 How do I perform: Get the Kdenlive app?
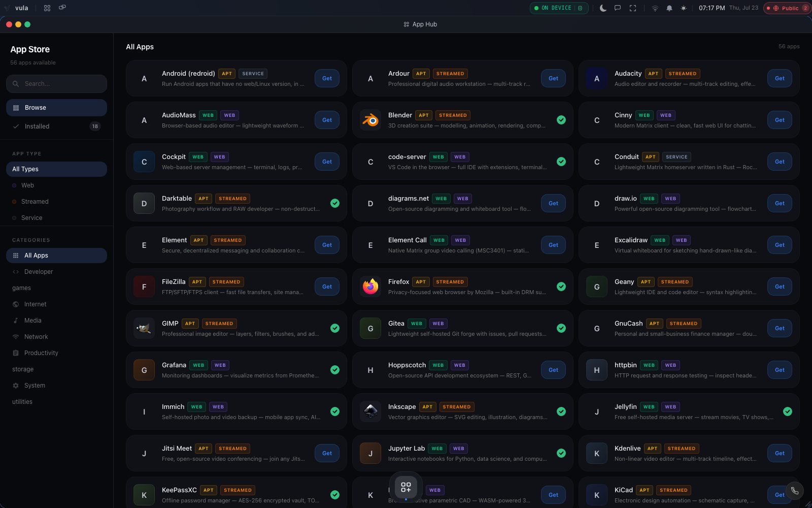(780, 453)
